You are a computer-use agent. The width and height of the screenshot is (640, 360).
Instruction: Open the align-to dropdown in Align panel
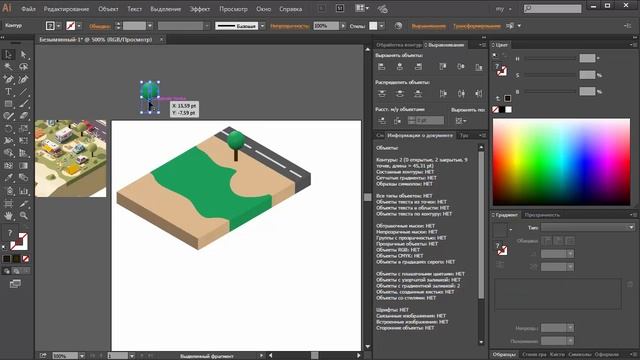462,121
